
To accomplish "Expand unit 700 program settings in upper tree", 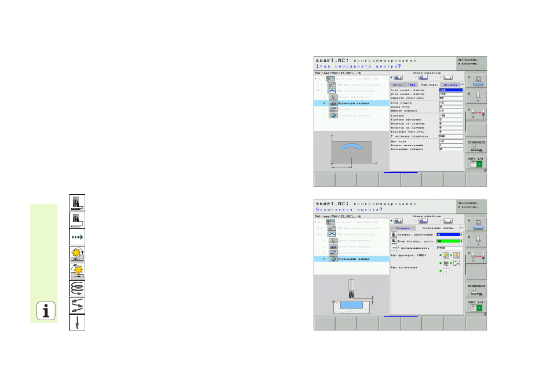I will [318, 85].
